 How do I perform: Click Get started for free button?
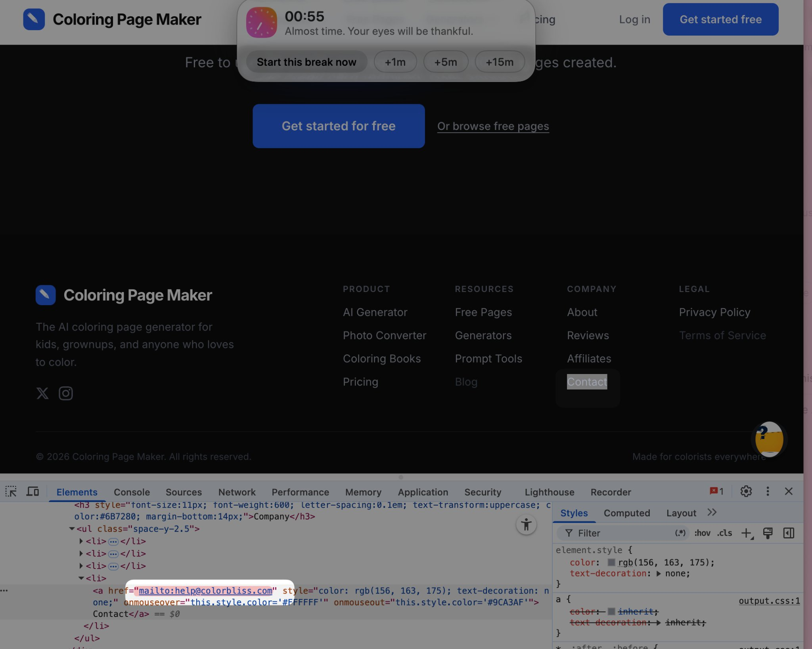[338, 126]
